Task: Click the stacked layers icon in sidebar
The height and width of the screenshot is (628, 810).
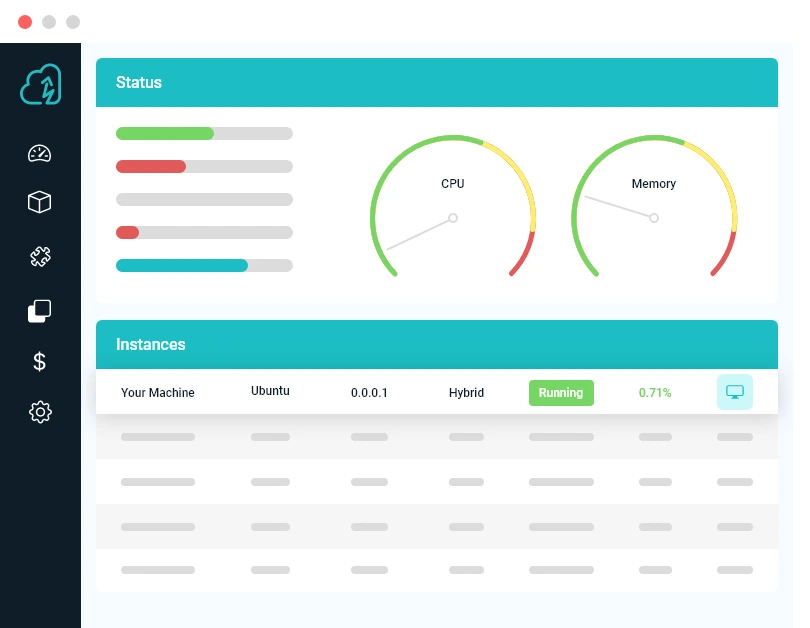Action: [40, 310]
